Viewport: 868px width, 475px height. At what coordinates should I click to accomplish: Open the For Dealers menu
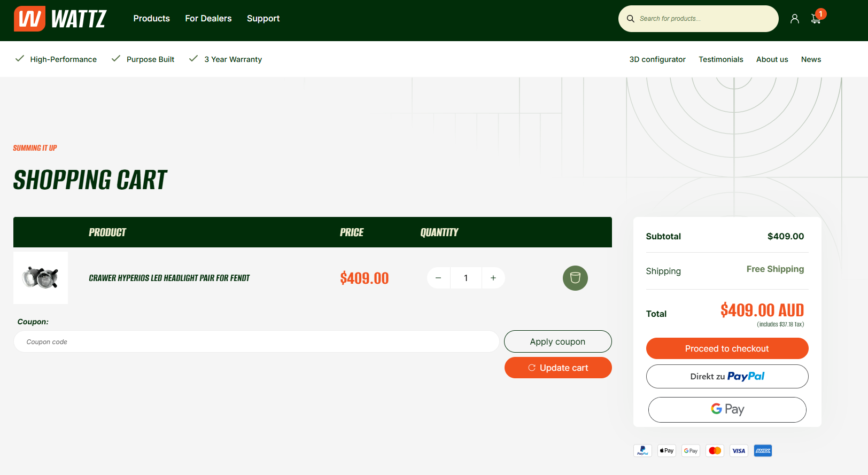tap(208, 19)
